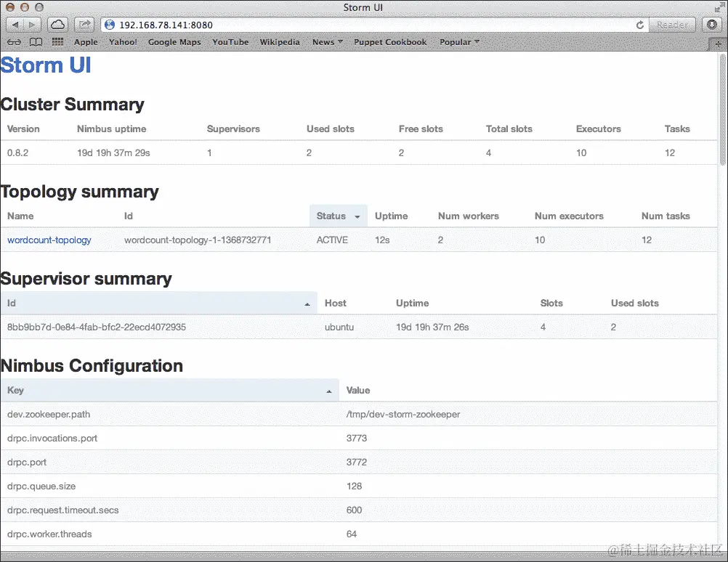Select the ACTIVE status cell

pyautogui.click(x=332, y=240)
